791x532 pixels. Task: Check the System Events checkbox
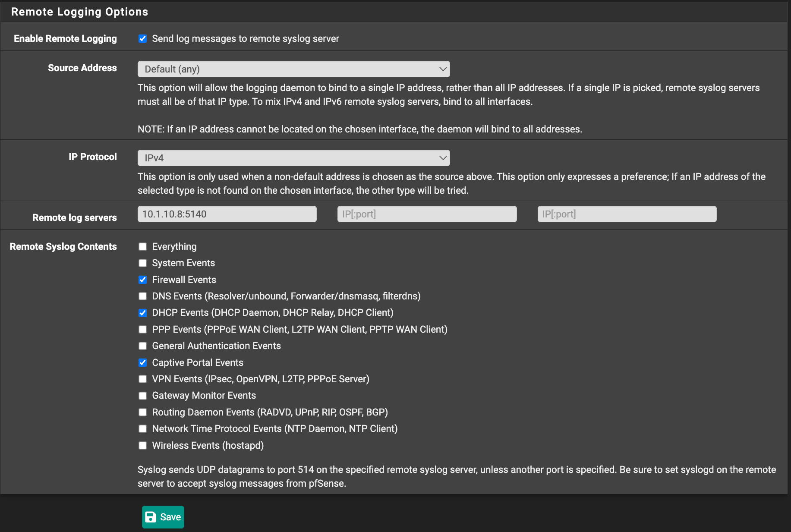(x=143, y=263)
